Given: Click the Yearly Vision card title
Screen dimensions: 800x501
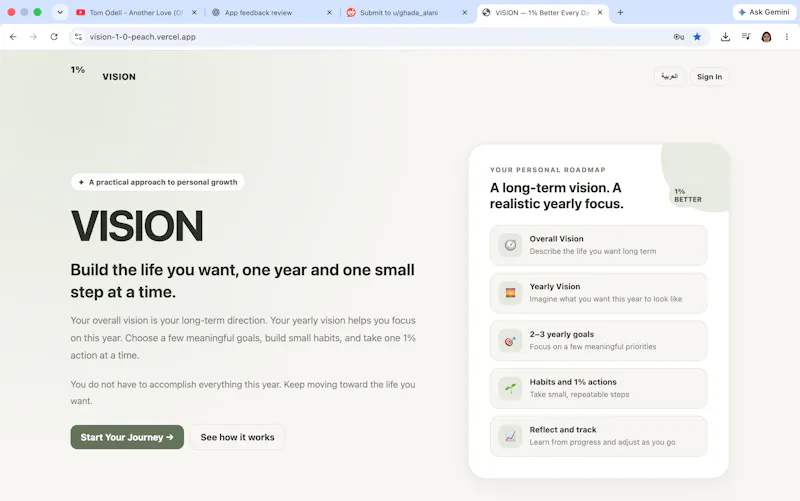Looking at the screenshot, I should pyautogui.click(x=555, y=287).
